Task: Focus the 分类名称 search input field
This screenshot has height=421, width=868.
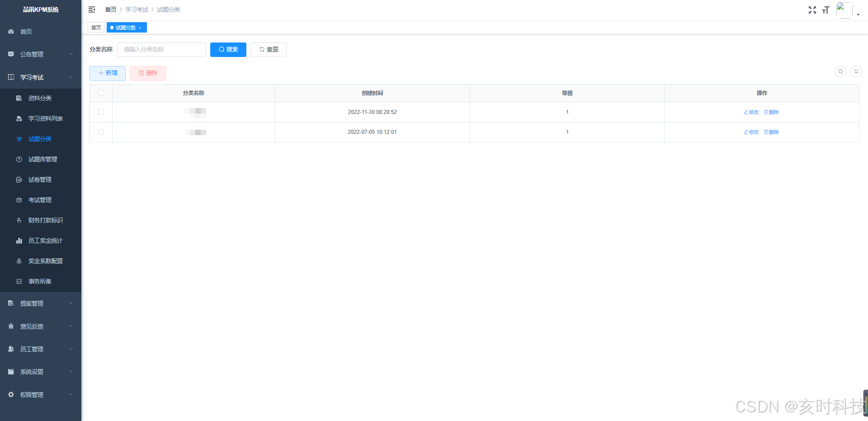Action: tap(161, 50)
